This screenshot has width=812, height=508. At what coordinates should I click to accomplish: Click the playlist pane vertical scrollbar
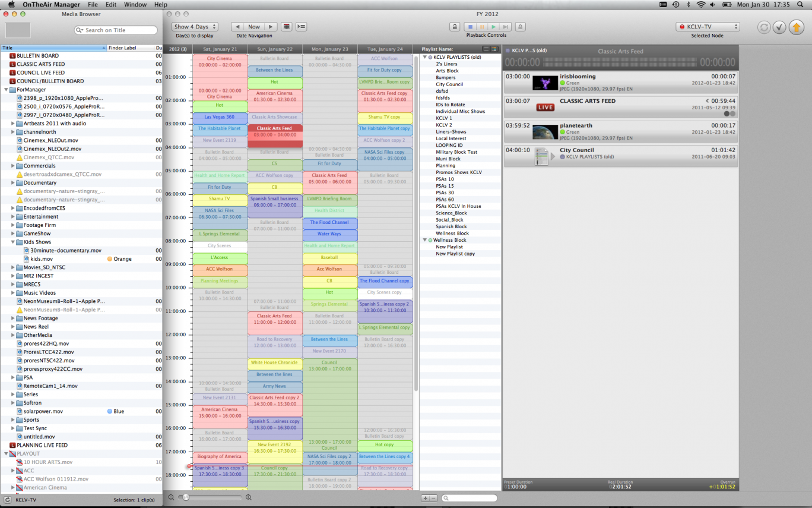[x=416, y=223]
